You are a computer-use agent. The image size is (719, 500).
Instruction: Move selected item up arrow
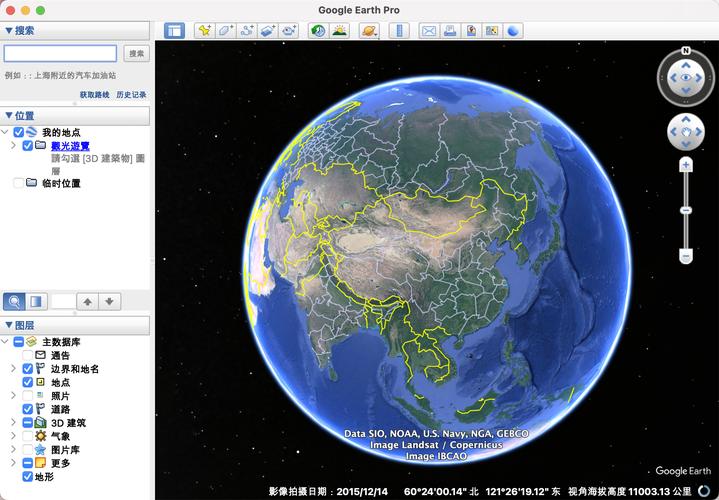(x=87, y=301)
